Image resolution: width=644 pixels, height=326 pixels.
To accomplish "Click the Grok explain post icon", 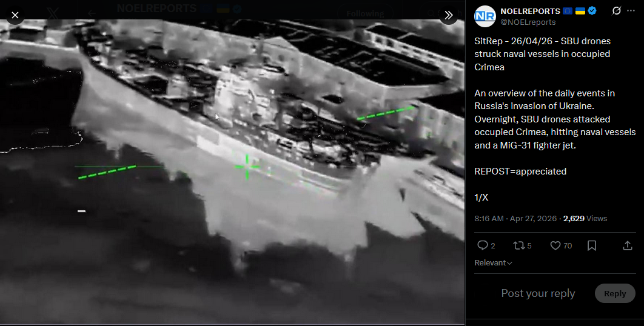I will pos(616,11).
